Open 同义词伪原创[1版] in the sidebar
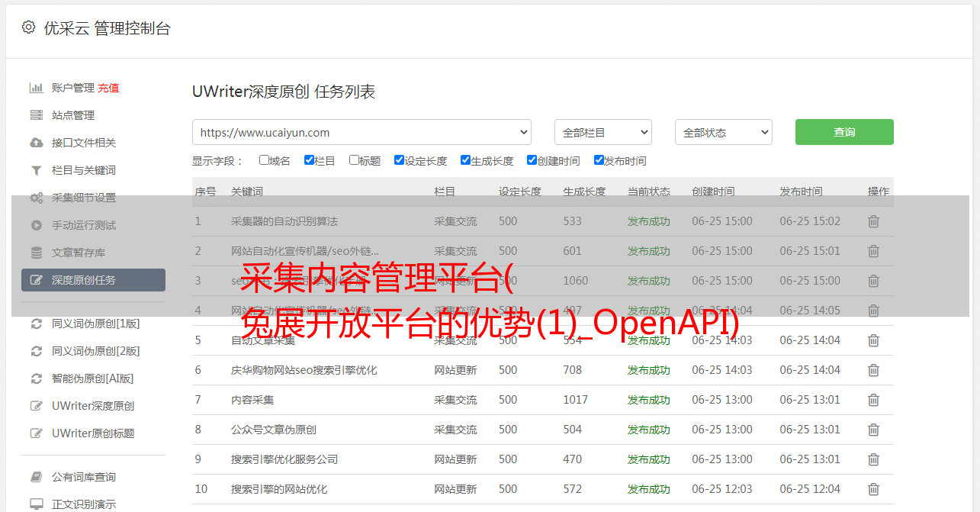980x512 pixels. (95, 324)
